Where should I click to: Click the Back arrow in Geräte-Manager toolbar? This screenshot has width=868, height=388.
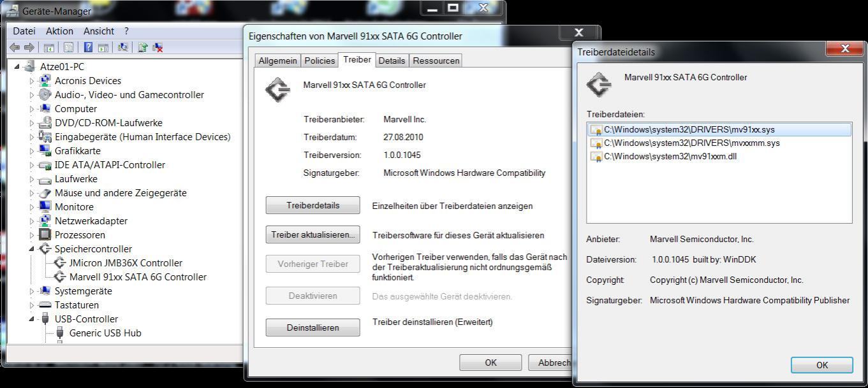pos(14,47)
